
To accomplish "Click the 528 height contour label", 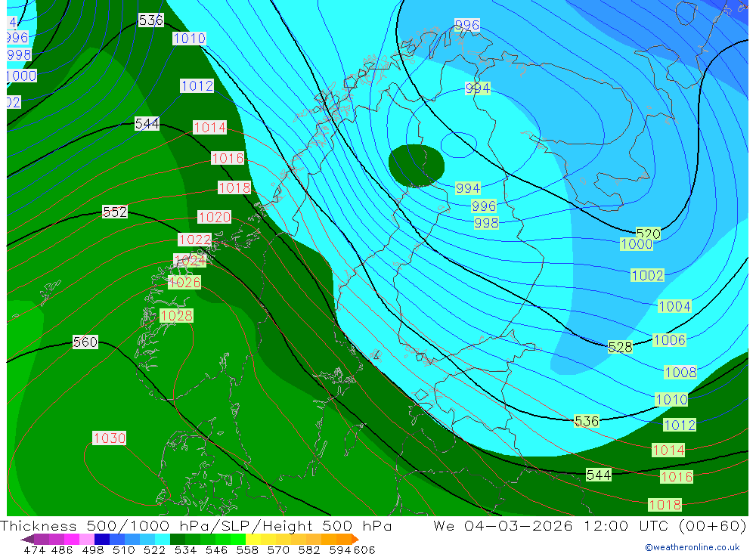I will pos(620,347).
